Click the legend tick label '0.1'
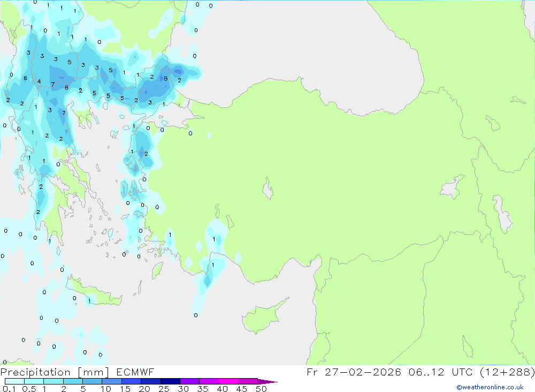The height and width of the screenshot is (392, 535). [9, 389]
